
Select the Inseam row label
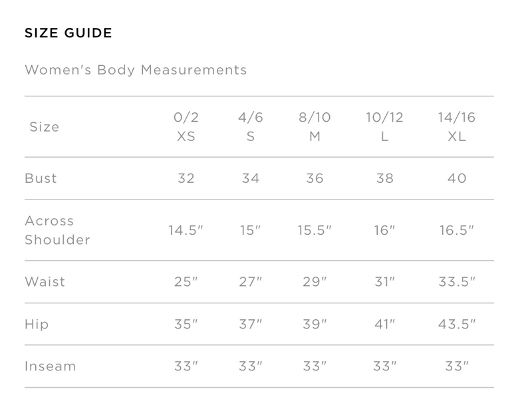[x=51, y=366]
